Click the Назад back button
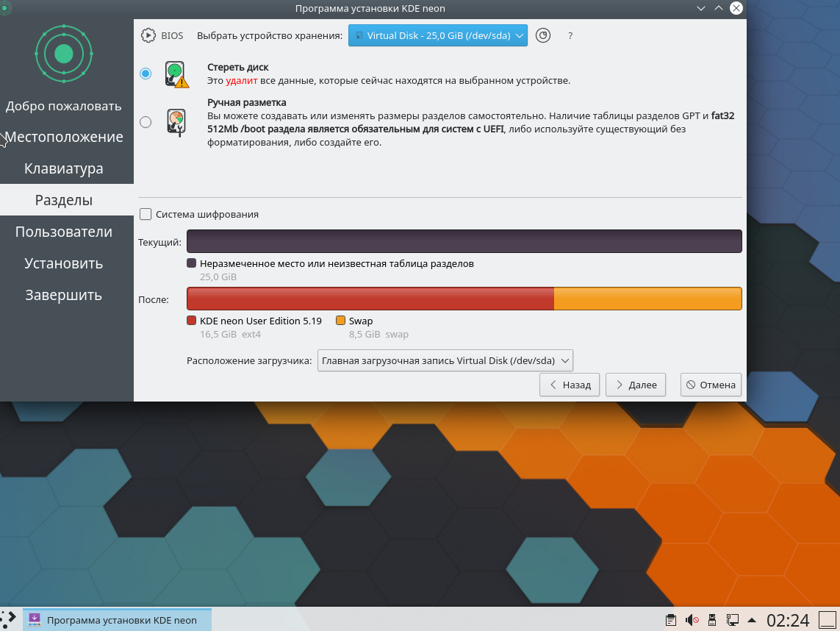Image resolution: width=840 pixels, height=631 pixels. coord(570,385)
